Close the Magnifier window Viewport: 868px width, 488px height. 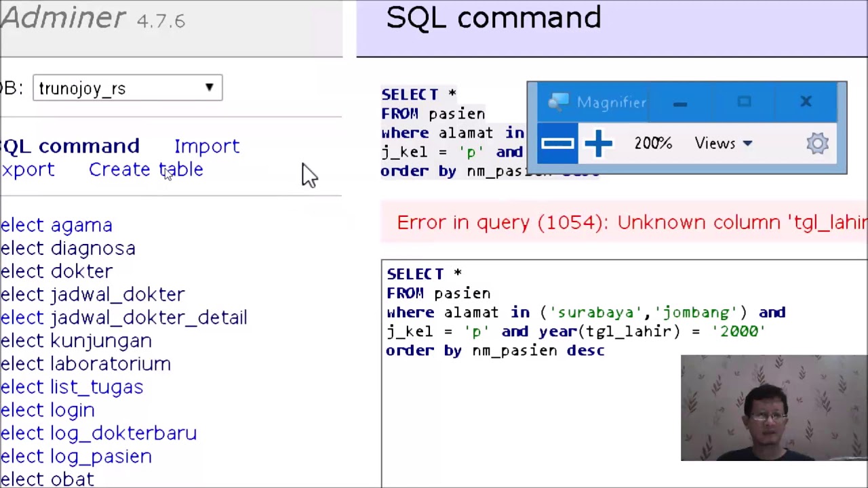[x=806, y=102]
